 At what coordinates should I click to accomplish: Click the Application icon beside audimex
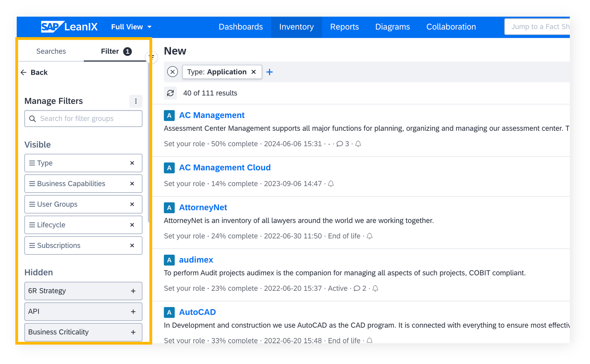pos(169,260)
